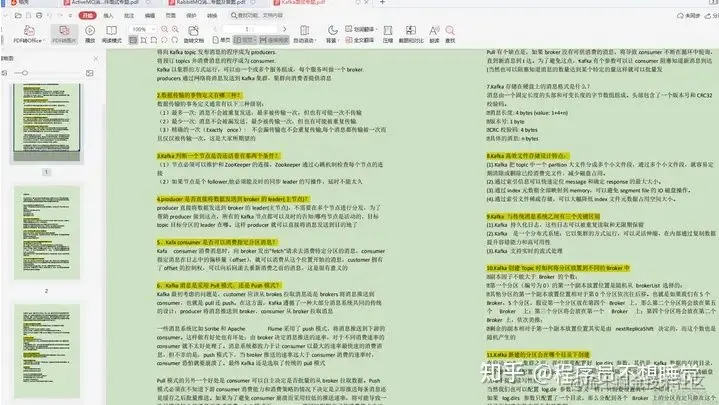Go to the next page arrow
Screen dimensions: 719x405
point(284,29)
